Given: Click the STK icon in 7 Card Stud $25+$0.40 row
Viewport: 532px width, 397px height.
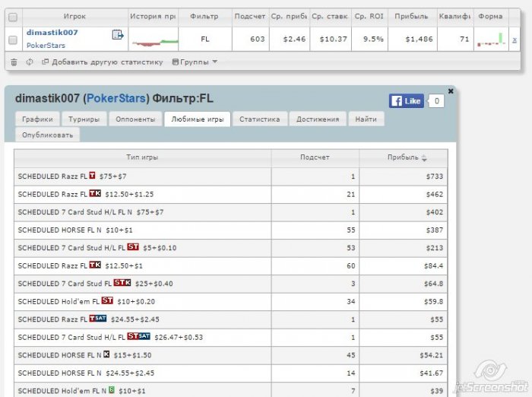Looking at the screenshot, I should (x=122, y=282).
